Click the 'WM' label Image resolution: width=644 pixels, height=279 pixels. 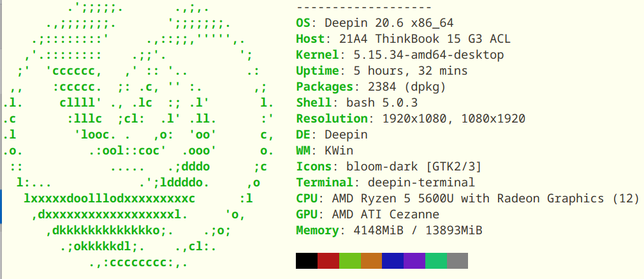click(x=303, y=151)
